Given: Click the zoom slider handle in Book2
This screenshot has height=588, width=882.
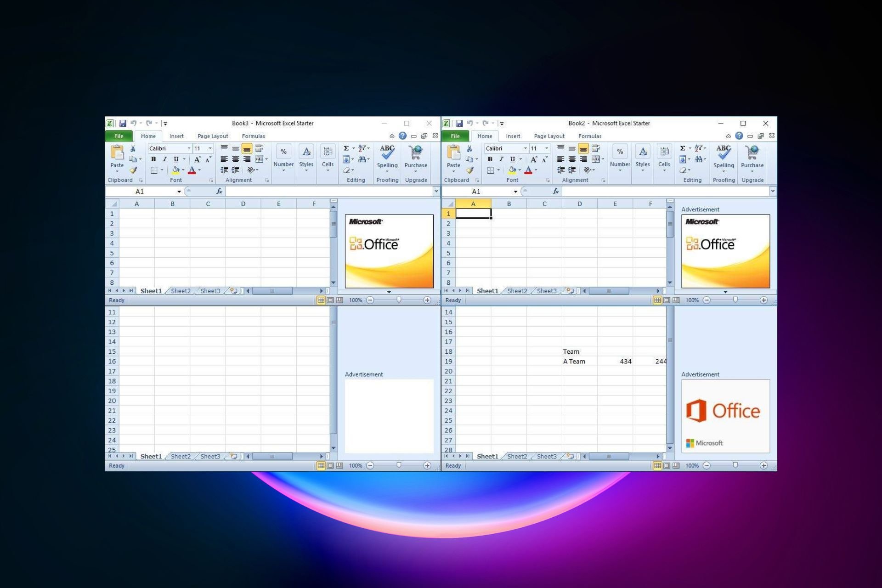Looking at the screenshot, I should pyautogui.click(x=735, y=300).
